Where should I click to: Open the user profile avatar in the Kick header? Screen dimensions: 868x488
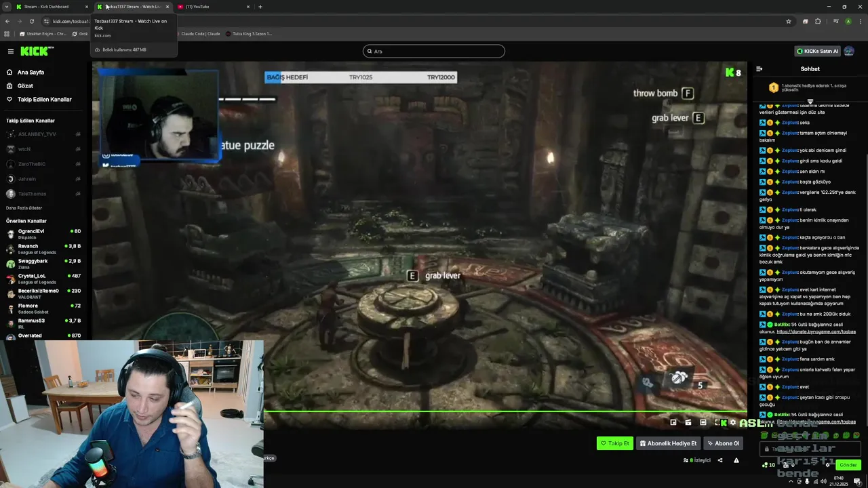tap(849, 51)
